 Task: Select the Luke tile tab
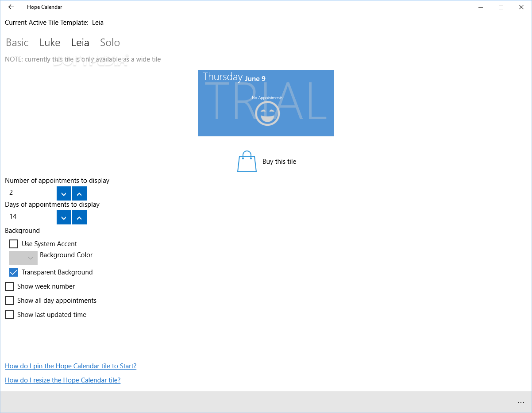(x=50, y=42)
